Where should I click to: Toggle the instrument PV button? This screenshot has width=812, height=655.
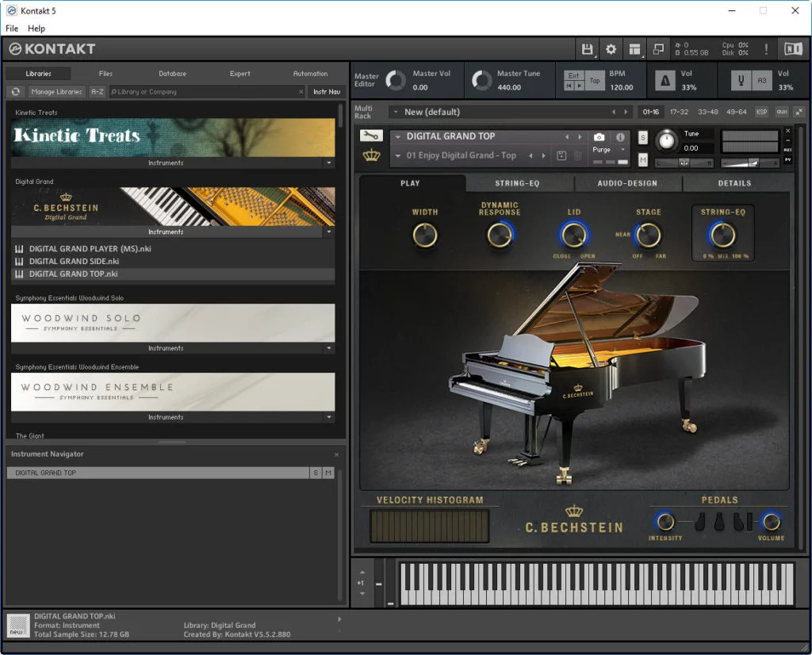(787, 159)
